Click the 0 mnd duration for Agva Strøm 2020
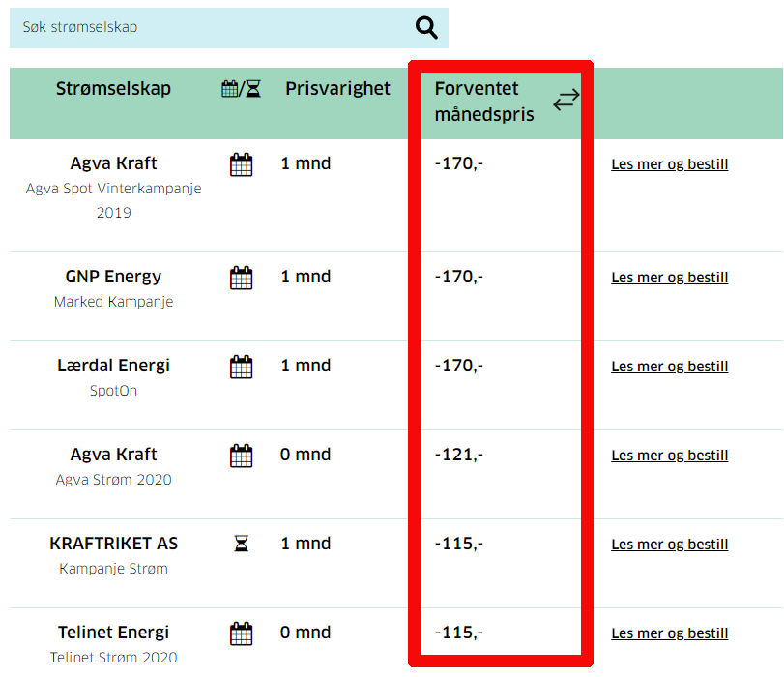Image resolution: width=784 pixels, height=677 pixels. pyautogui.click(x=305, y=455)
